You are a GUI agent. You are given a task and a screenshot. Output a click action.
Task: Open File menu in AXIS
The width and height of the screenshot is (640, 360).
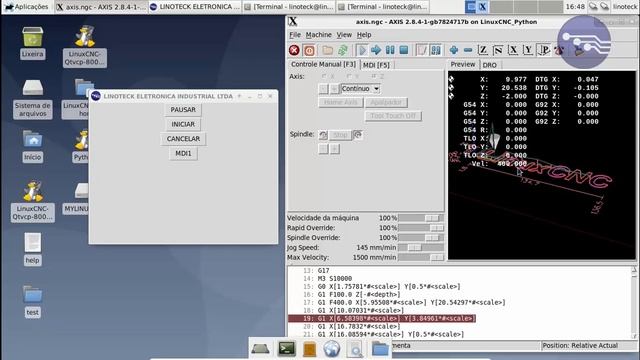[x=295, y=35]
